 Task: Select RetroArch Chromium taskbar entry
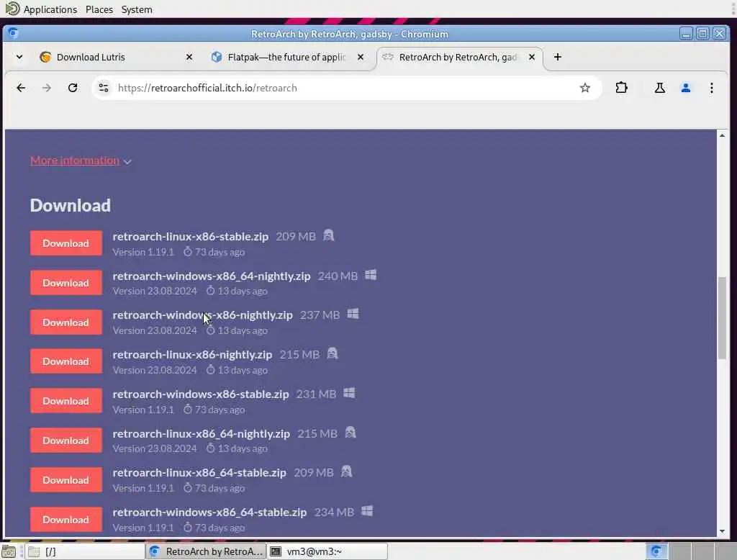click(206, 551)
